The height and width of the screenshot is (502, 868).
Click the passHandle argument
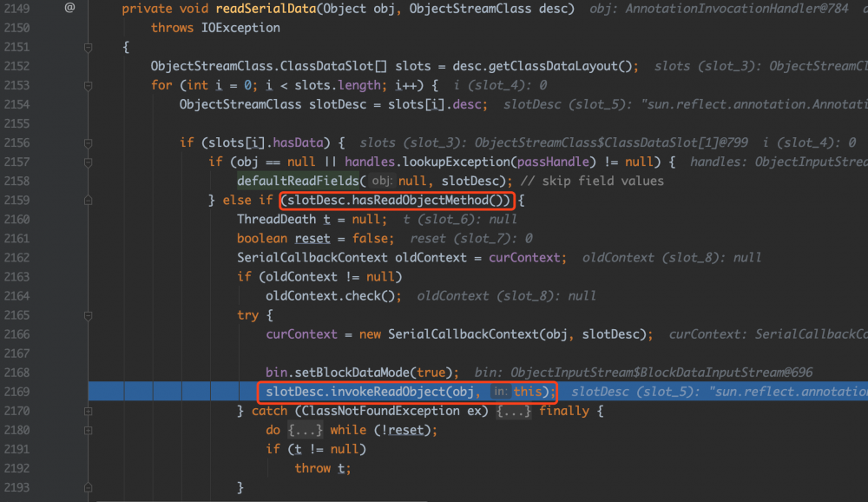(552, 162)
